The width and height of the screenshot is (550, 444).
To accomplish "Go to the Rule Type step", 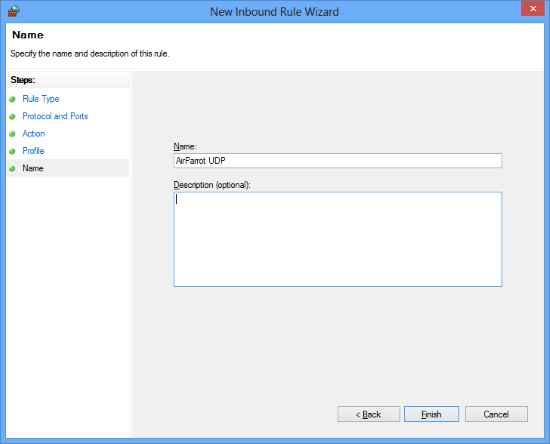I will [x=41, y=99].
